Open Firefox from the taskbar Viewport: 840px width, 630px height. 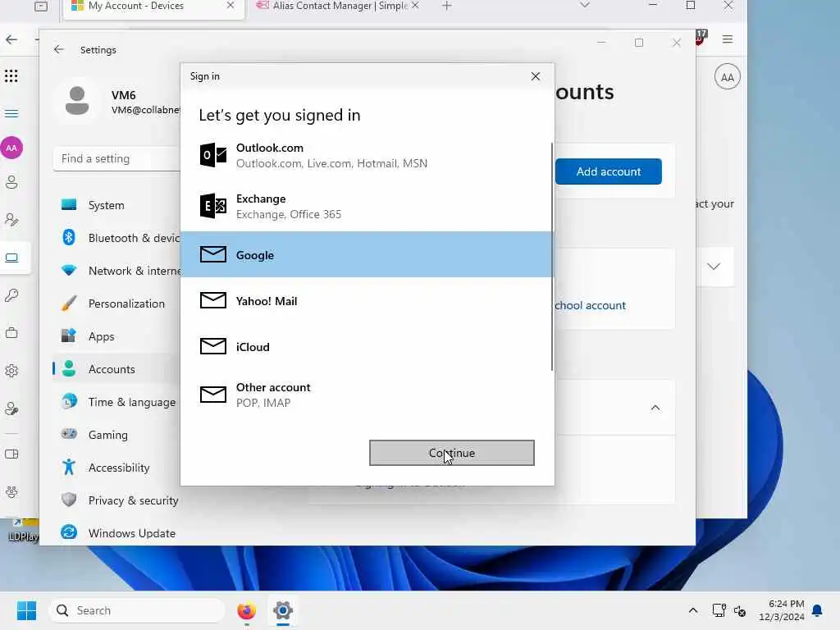click(x=246, y=610)
